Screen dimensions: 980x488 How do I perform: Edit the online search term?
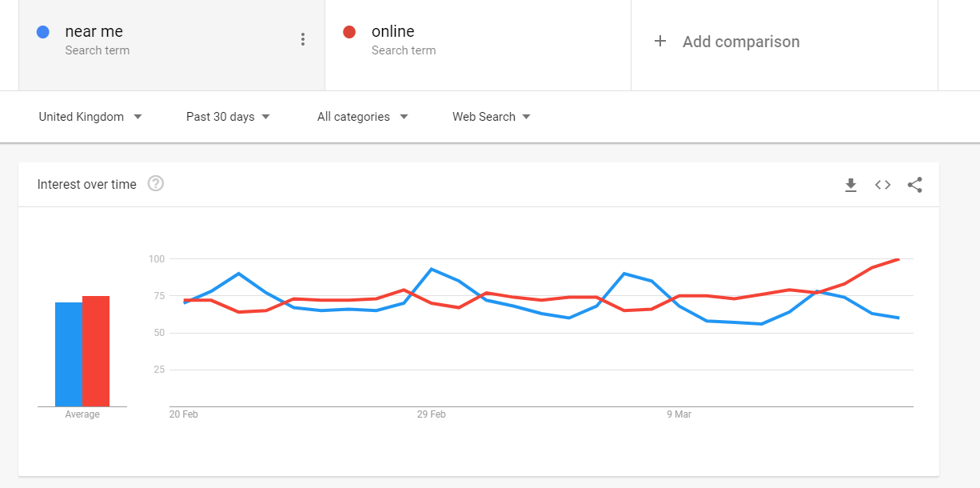(392, 32)
